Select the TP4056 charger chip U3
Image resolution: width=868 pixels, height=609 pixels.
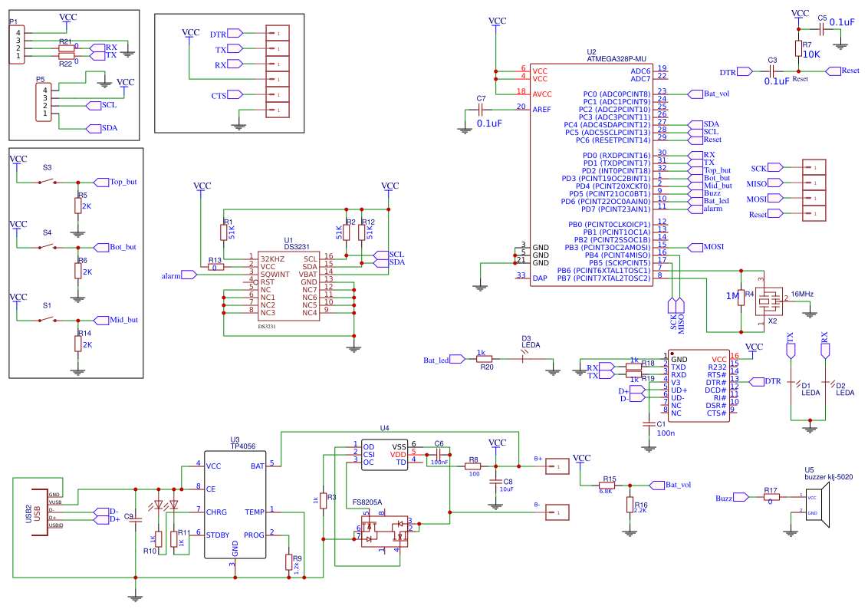(x=234, y=502)
